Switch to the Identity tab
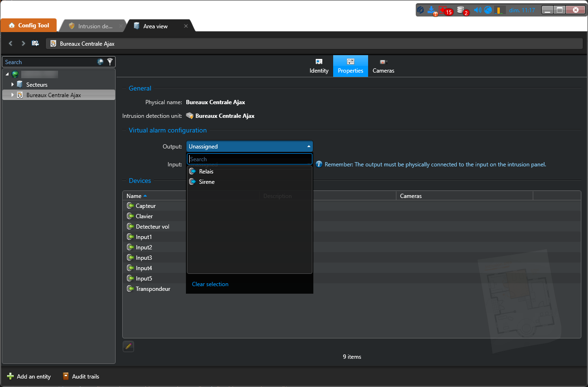The width and height of the screenshot is (588, 387). [x=319, y=66]
